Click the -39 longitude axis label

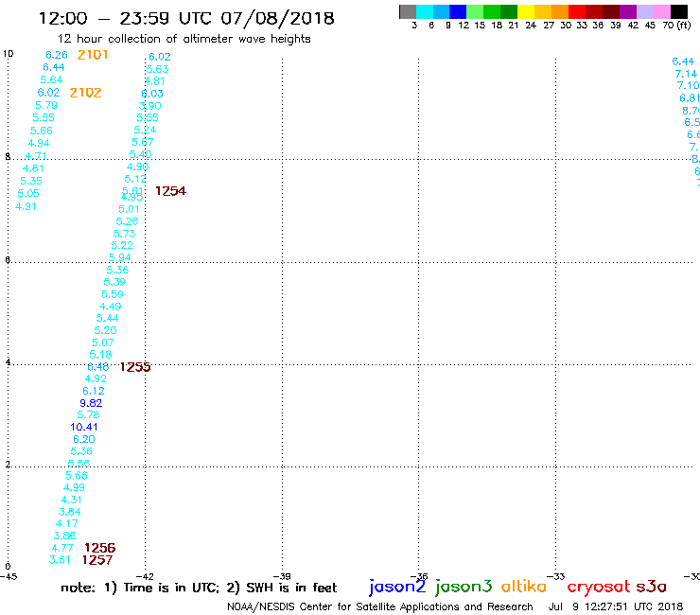point(282,576)
